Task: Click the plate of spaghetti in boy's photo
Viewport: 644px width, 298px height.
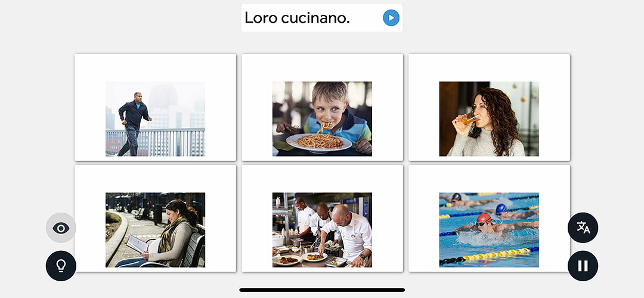Action: point(319,142)
